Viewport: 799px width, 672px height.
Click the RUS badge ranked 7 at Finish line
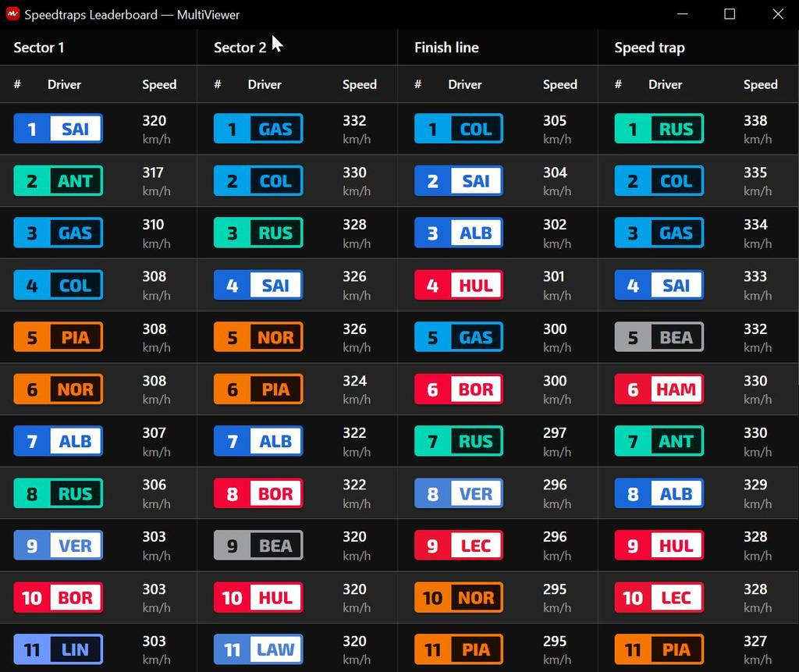pyautogui.click(x=459, y=441)
